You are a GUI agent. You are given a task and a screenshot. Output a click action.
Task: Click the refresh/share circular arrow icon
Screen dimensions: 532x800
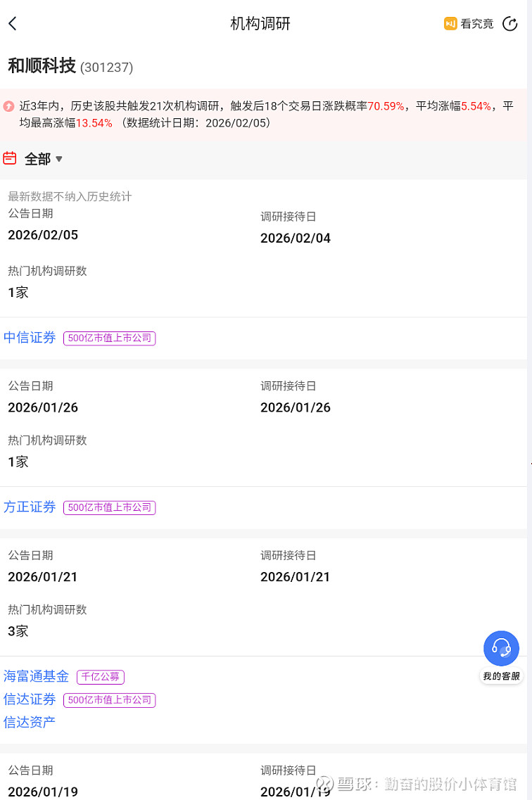tap(510, 23)
